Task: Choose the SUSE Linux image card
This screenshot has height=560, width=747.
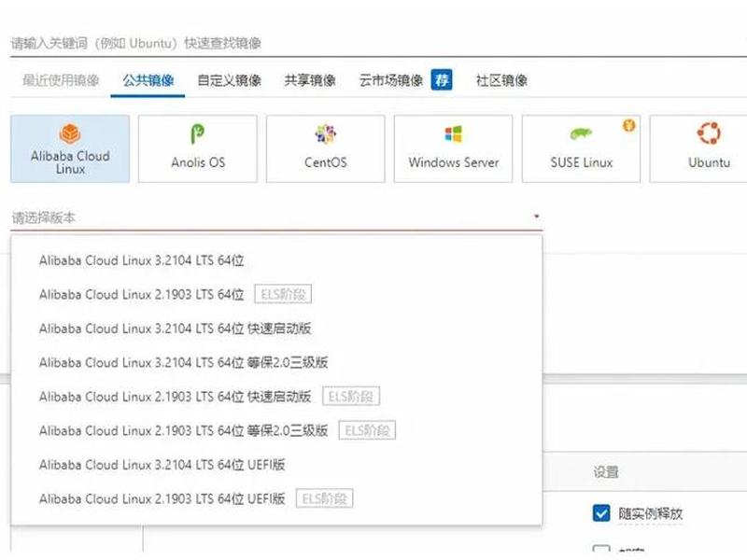Action: point(581,148)
